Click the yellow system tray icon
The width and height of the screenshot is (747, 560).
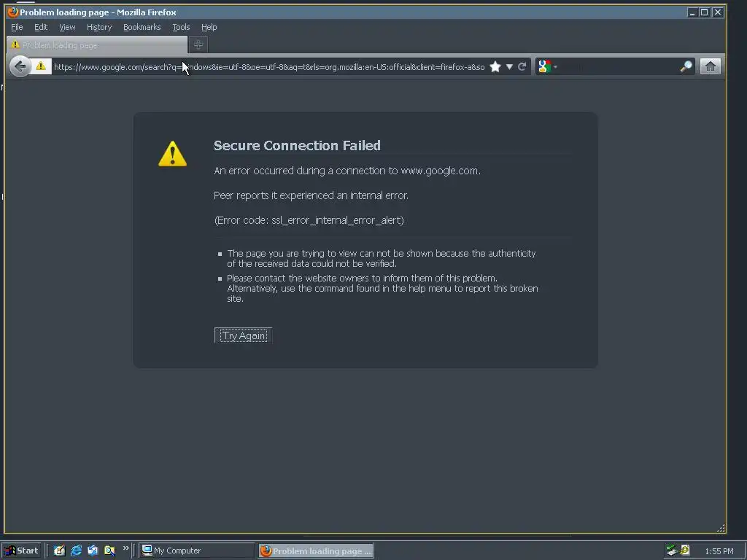[685, 551]
